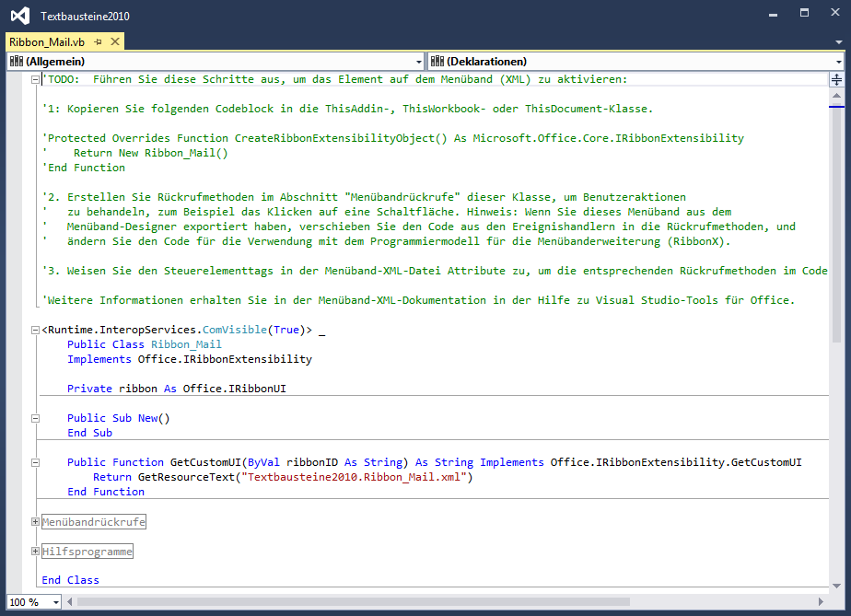Click the vertical scrollbar up arrow
This screenshot has width=851, height=616.
tap(837, 95)
